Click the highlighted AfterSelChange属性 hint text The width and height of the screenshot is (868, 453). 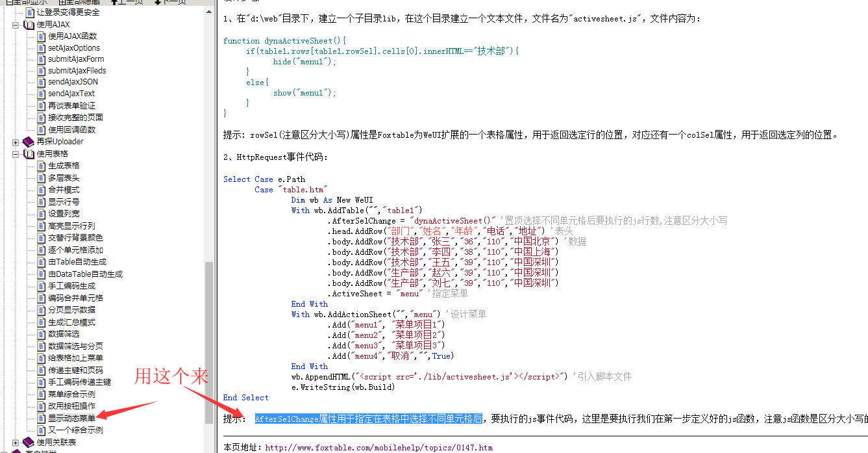(368, 419)
